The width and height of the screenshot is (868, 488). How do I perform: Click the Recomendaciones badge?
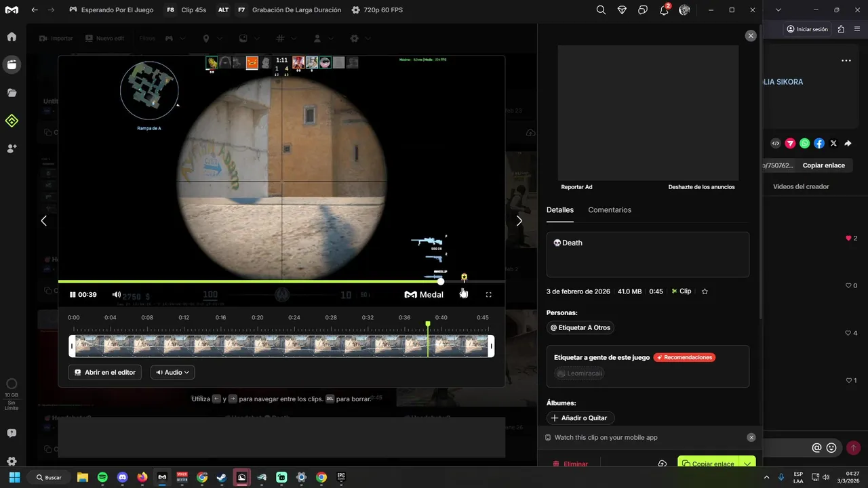point(684,357)
